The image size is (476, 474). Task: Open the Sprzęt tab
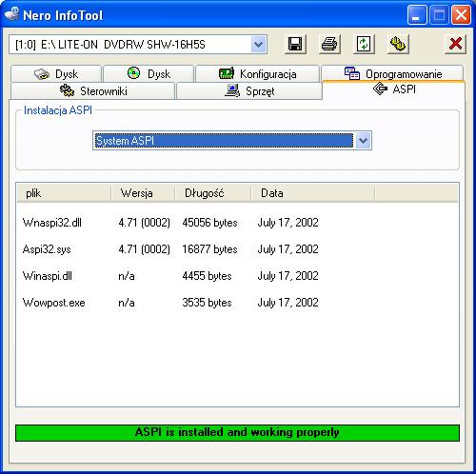[249, 91]
